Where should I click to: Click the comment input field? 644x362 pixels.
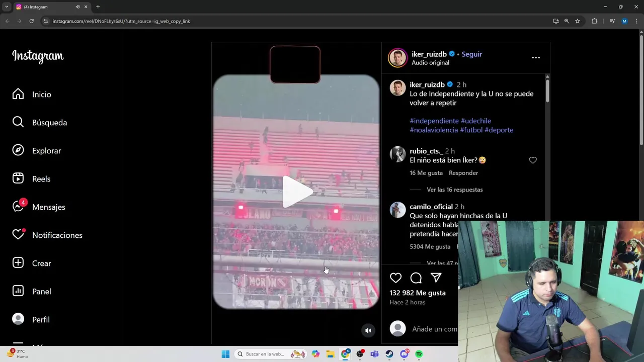click(435, 329)
